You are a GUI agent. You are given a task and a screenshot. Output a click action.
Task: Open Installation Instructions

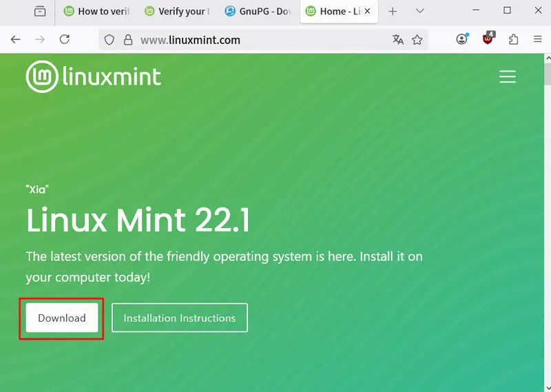coord(180,318)
